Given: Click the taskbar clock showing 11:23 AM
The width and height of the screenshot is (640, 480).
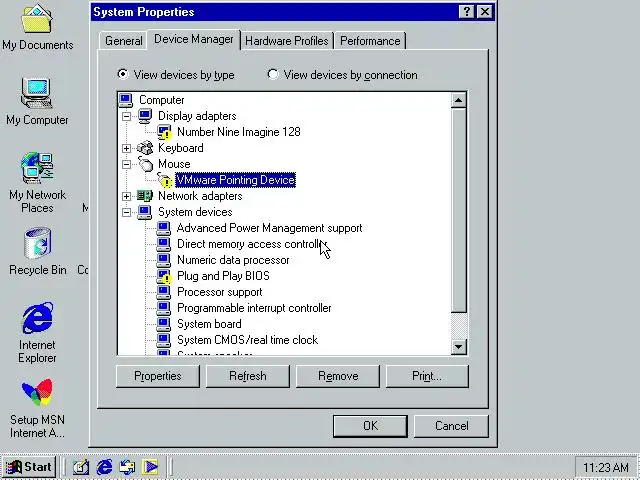Looking at the screenshot, I should pyautogui.click(x=606, y=467).
